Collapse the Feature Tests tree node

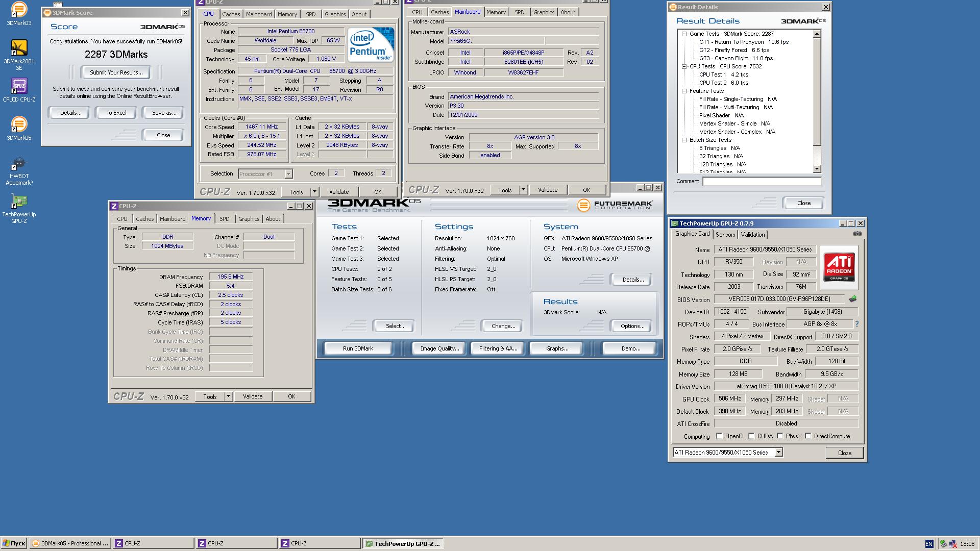(684, 91)
